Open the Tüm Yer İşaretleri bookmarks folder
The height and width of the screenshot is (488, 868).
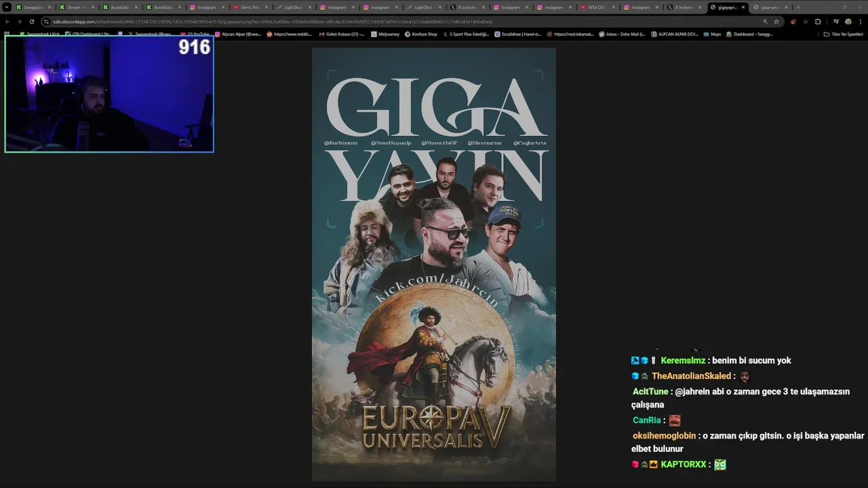click(844, 34)
